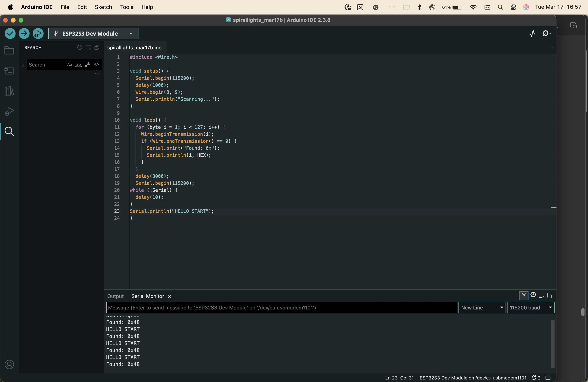The image size is (588, 382).
Task: Toggle the eye icon in search box
Action: tap(96, 65)
